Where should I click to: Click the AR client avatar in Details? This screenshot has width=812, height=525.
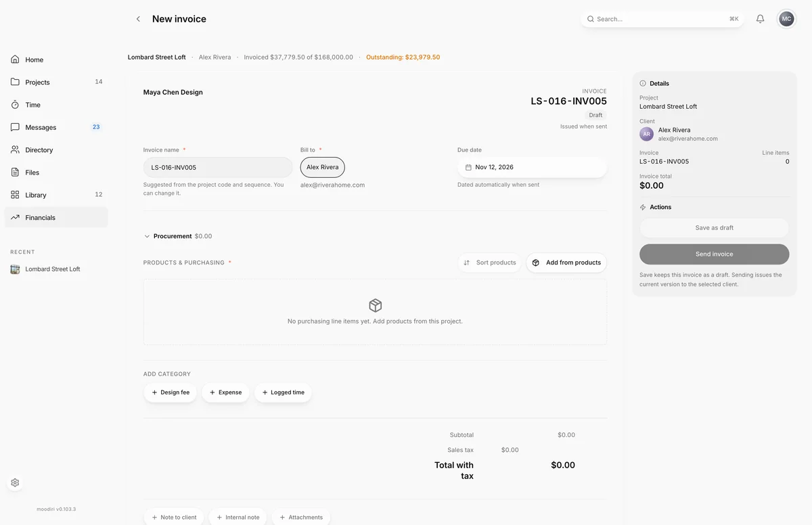pos(646,134)
